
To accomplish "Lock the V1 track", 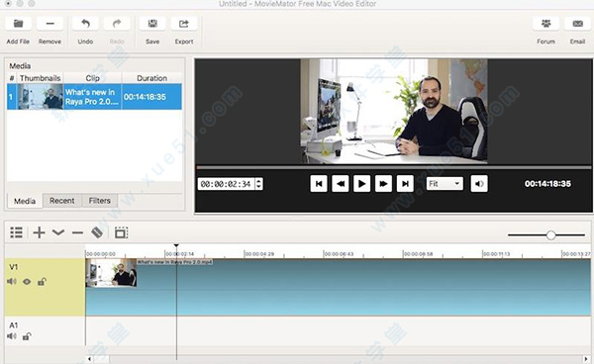I will 42,281.
